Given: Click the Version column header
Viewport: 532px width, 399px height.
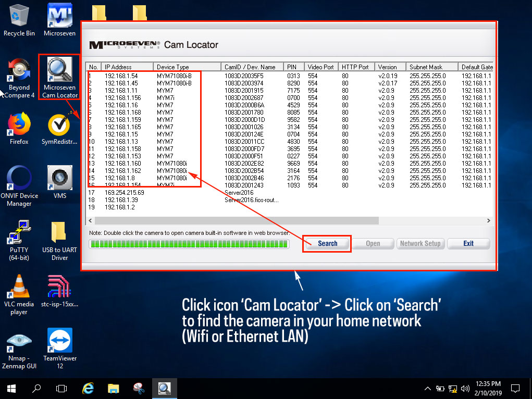Looking at the screenshot, I should click(390, 67).
